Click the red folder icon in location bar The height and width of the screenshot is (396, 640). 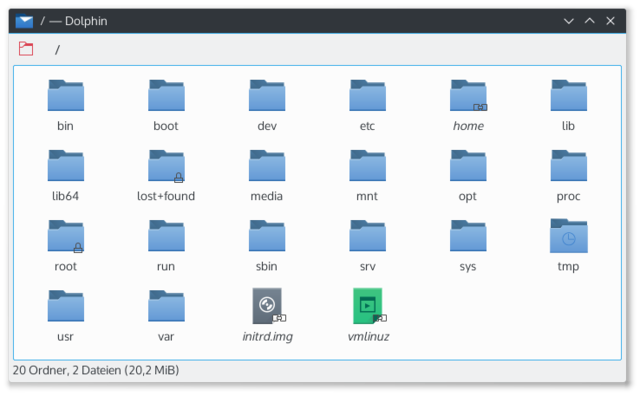[x=26, y=49]
